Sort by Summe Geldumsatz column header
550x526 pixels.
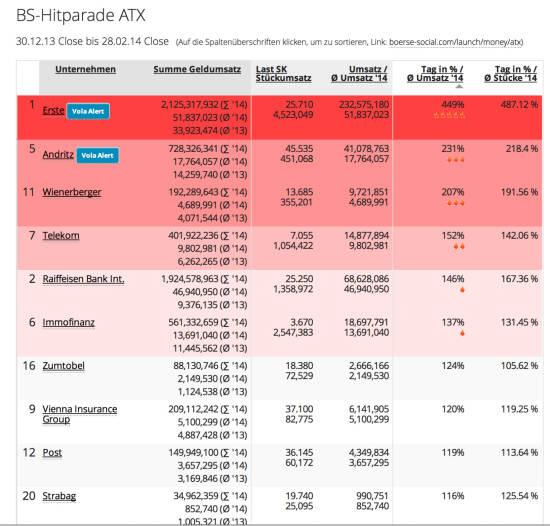tap(197, 69)
